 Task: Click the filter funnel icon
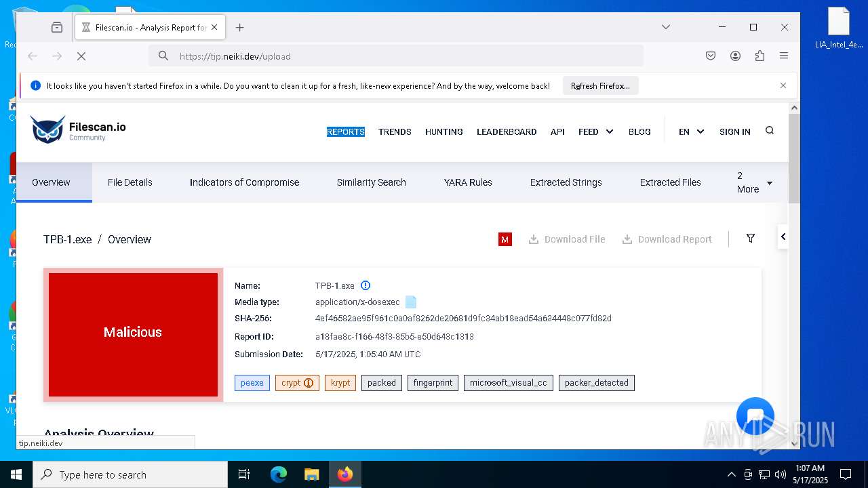751,239
